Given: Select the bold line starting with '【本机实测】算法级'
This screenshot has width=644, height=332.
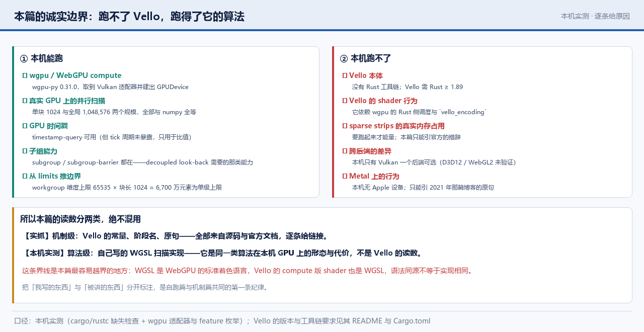Looking at the screenshot, I should [223, 253].
